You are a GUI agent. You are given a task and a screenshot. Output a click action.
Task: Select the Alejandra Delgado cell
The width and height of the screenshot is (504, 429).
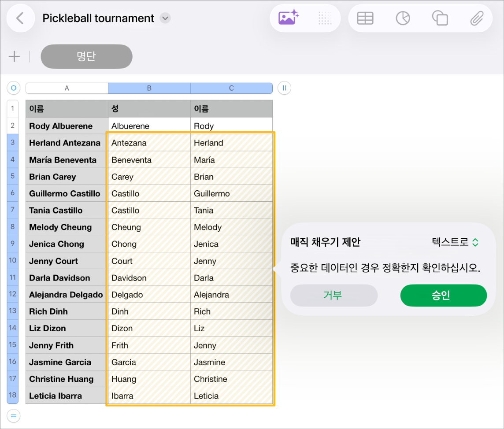(x=67, y=295)
